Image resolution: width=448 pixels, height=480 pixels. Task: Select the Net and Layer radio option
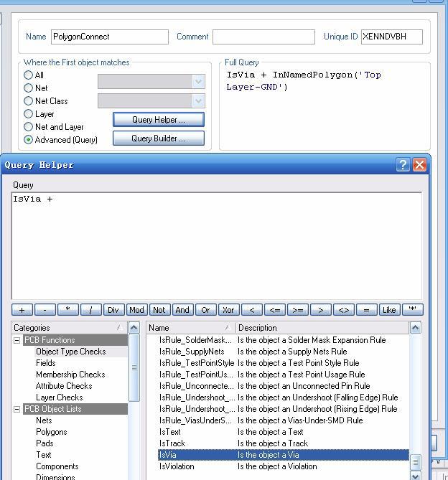28,127
